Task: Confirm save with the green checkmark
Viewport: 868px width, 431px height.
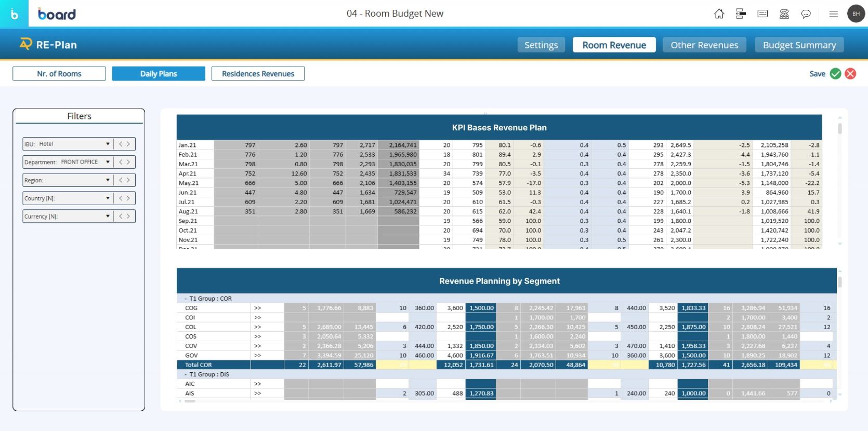Action: click(x=835, y=74)
